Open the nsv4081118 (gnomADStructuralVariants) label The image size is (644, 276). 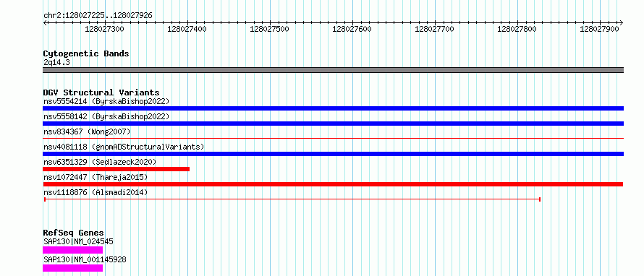pyautogui.click(x=124, y=147)
